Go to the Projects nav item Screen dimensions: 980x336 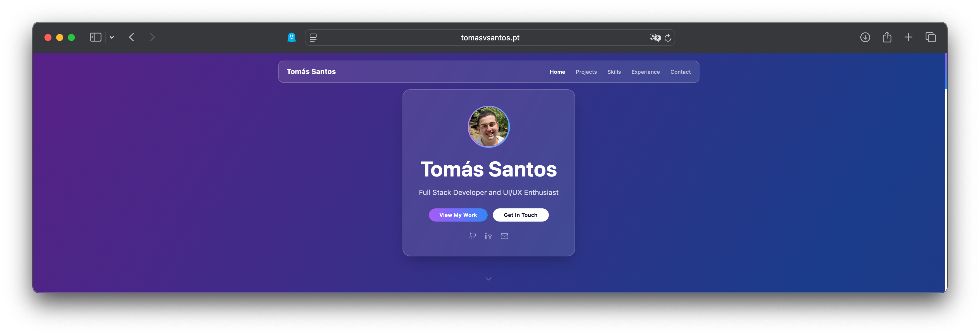coord(586,72)
